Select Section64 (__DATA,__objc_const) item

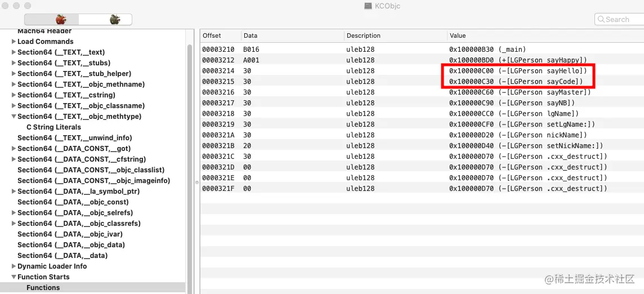(73, 202)
